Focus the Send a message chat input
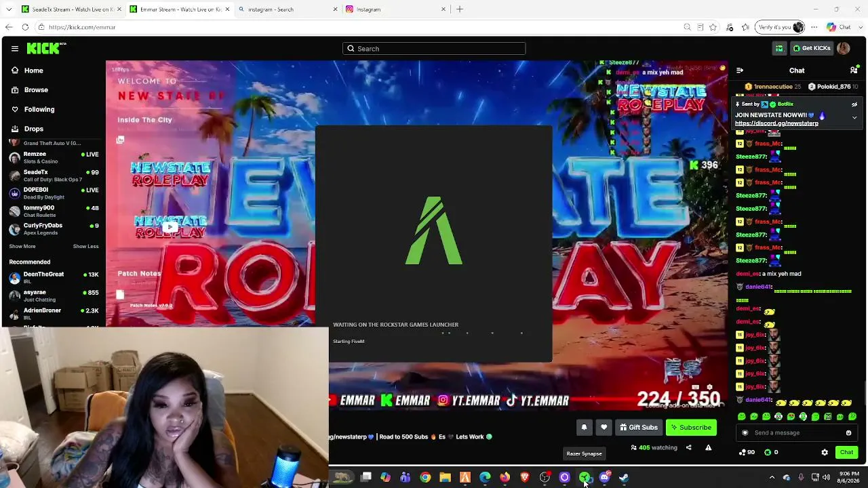Image resolution: width=868 pixels, height=488 pixels. coord(796,433)
